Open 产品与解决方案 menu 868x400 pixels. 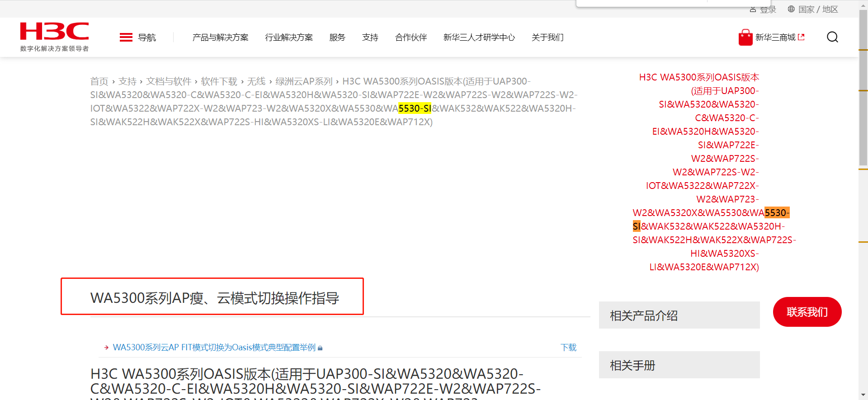coord(221,38)
